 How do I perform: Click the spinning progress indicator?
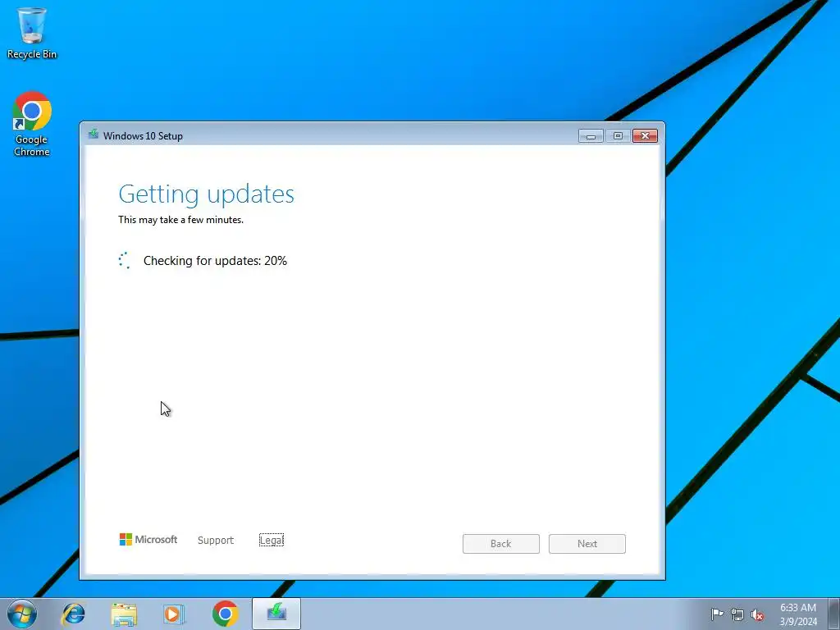pos(125,260)
